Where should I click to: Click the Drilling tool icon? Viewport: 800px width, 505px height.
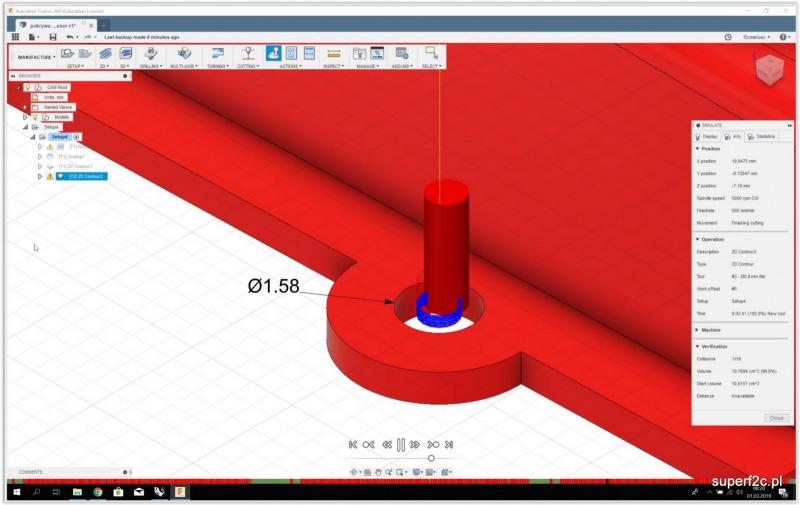150,53
